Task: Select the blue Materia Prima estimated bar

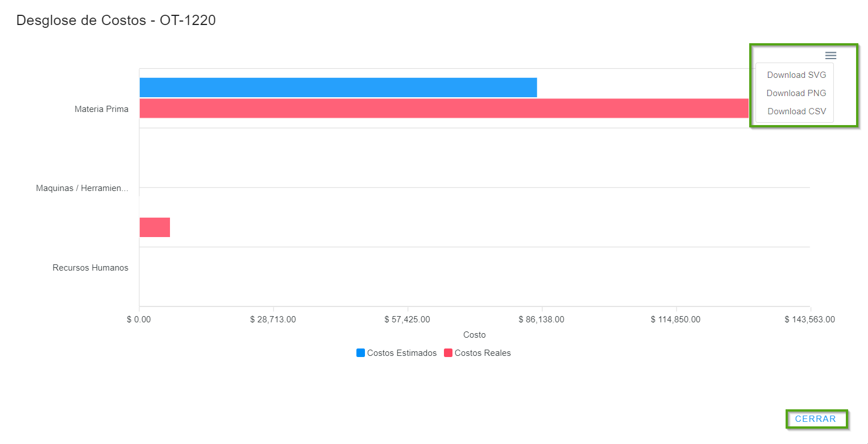Action: [338, 88]
